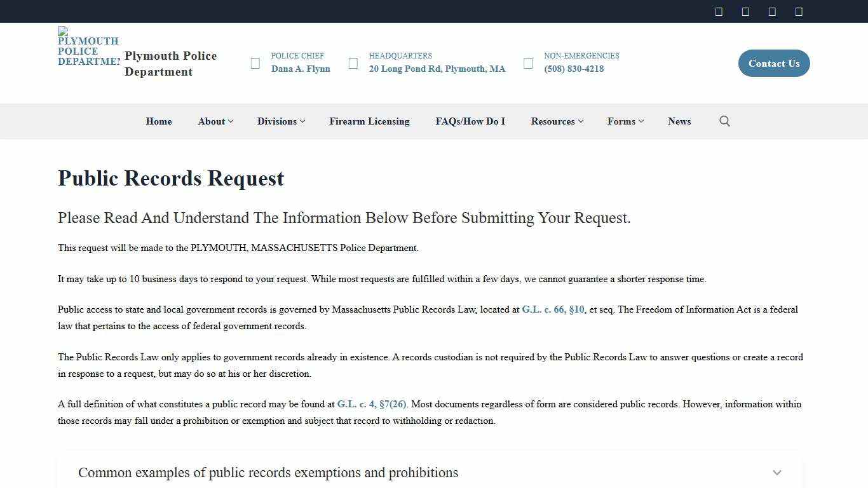Click the second social media icon in top bar

pyautogui.click(x=745, y=11)
